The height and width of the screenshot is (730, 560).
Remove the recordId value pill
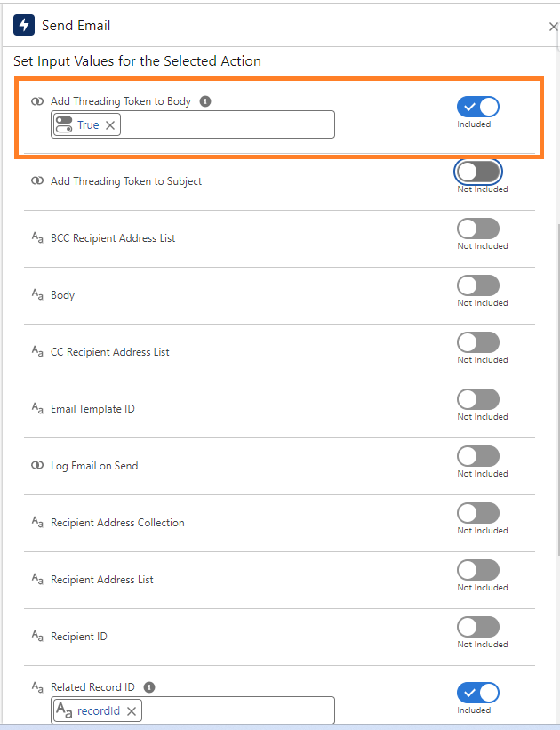point(132,711)
